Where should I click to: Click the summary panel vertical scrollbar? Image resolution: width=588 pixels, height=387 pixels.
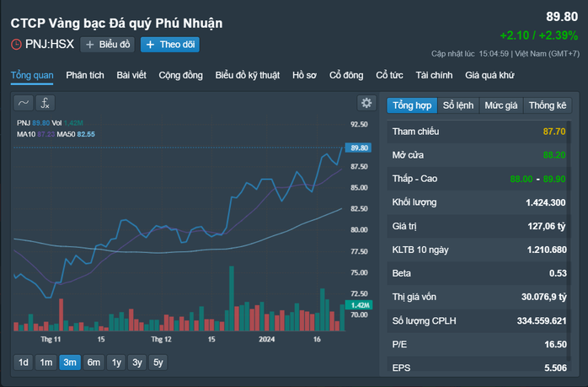click(569, 240)
